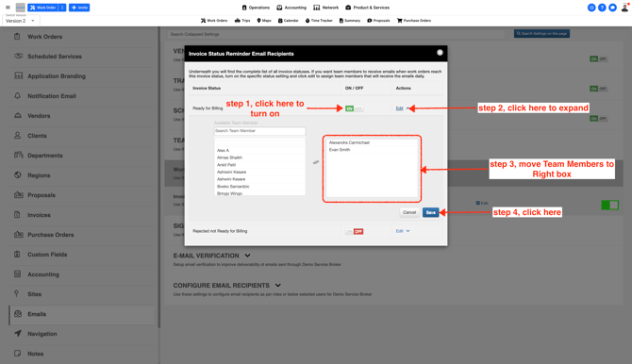Open the Accounting top menu
Image resolution: width=632 pixels, height=364 pixels.
pyautogui.click(x=291, y=8)
